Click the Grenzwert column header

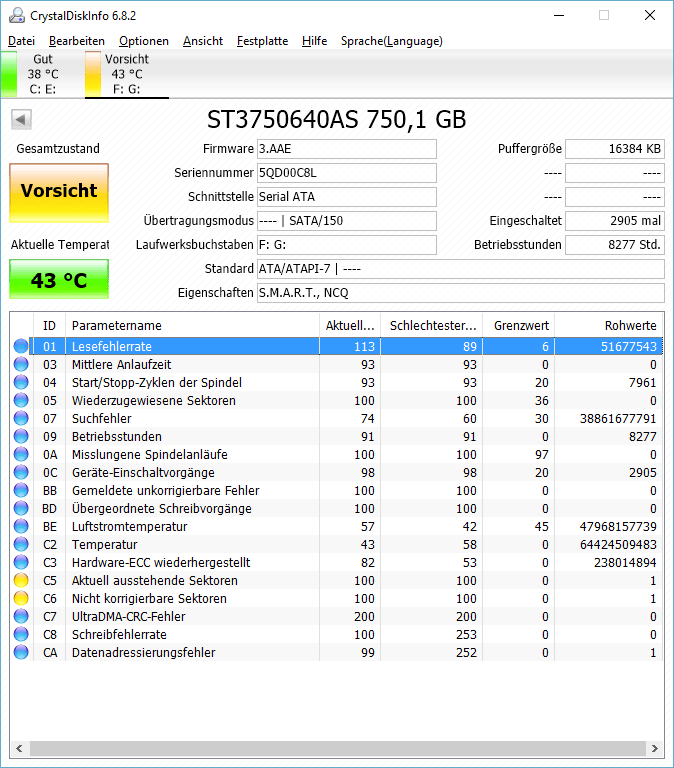coord(519,326)
